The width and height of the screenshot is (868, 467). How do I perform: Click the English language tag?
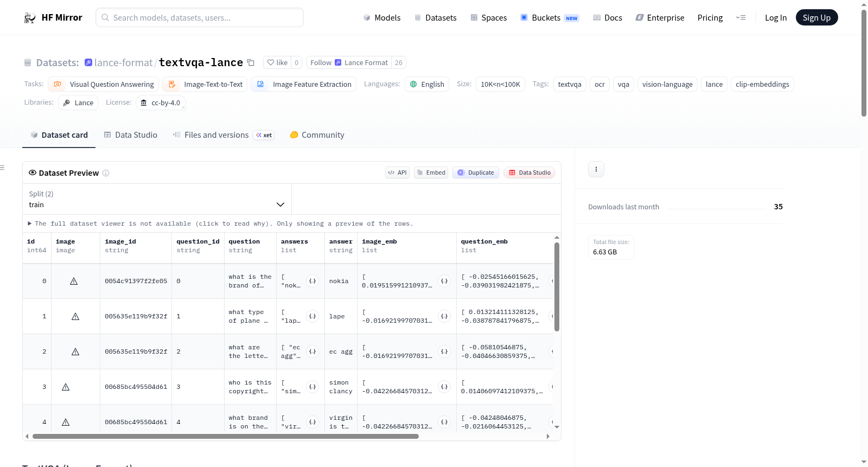427,84
